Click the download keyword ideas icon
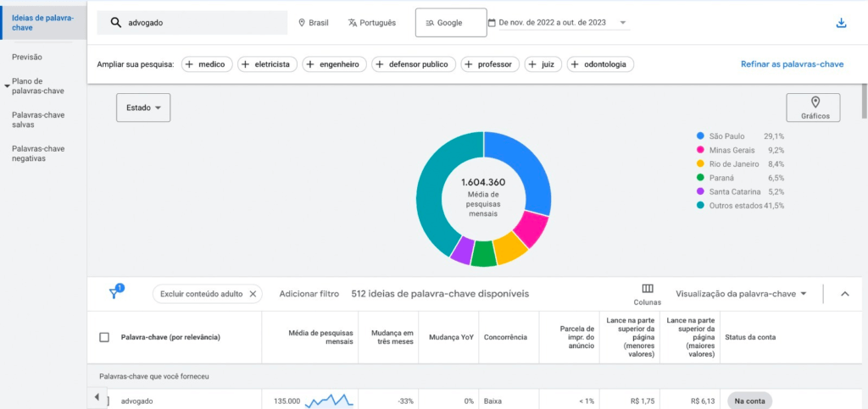Image resolution: width=868 pixels, height=409 pixels. [x=841, y=23]
